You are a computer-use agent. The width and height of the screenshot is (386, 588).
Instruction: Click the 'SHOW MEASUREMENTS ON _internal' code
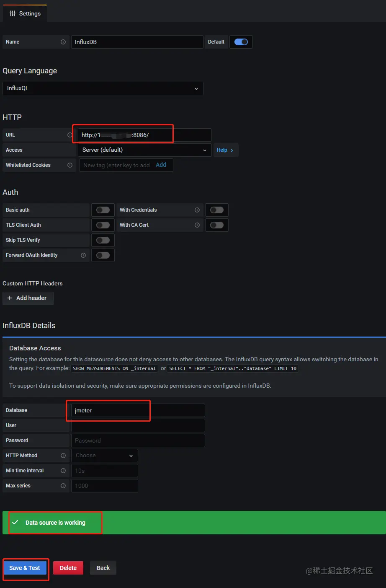point(114,368)
